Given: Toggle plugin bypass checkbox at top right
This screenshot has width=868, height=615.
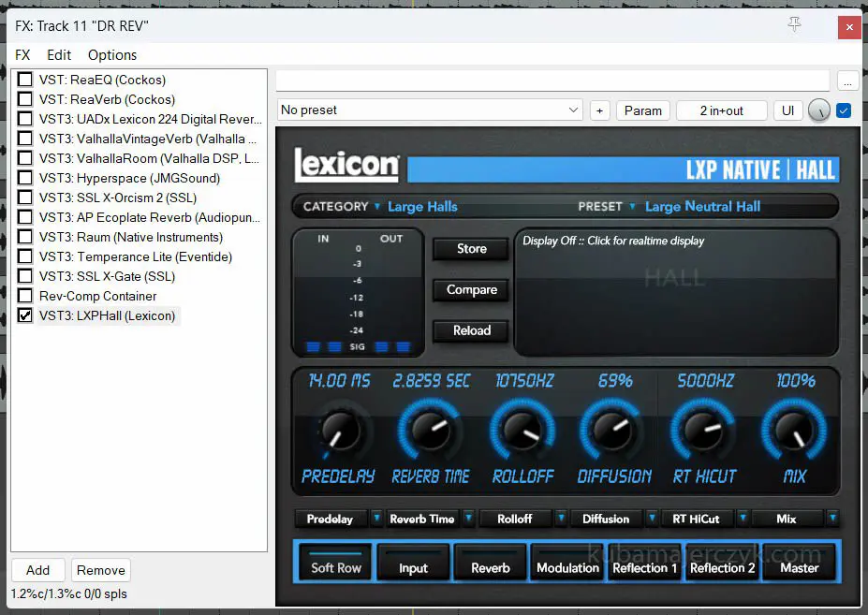Looking at the screenshot, I should pos(844,110).
